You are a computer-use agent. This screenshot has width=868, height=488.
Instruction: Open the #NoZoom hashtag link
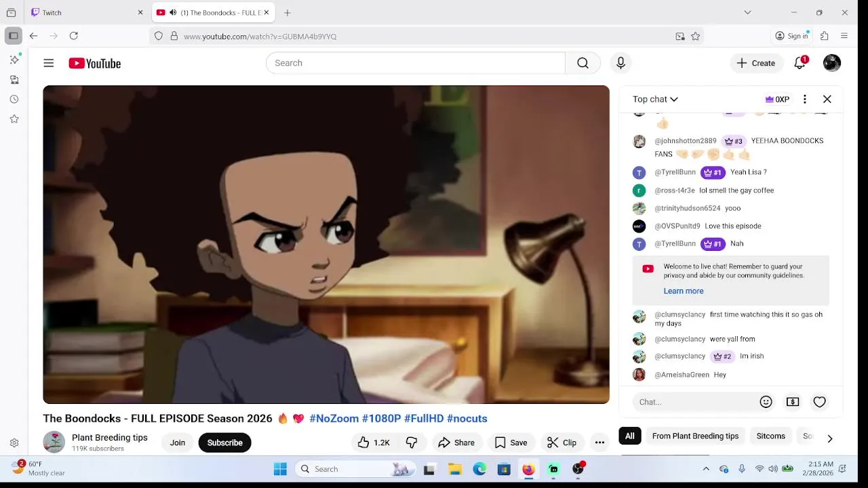coord(334,418)
